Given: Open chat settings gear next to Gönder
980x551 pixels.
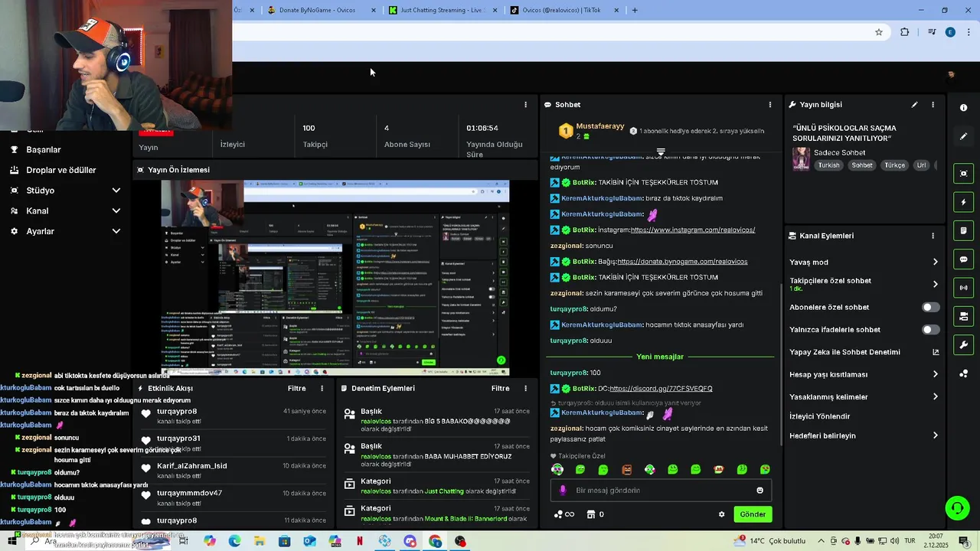Looking at the screenshot, I should point(721,514).
